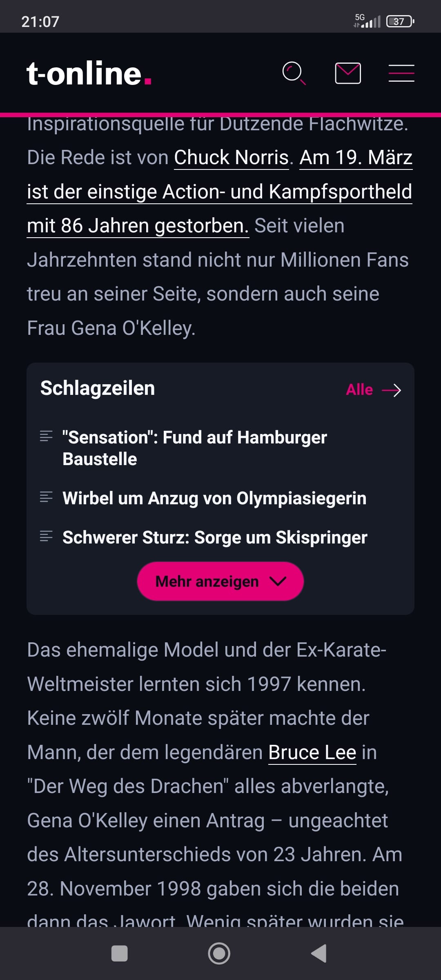Image resolution: width=441 pixels, height=980 pixels.
Task: Open the search magnifier icon
Action: coord(294,73)
